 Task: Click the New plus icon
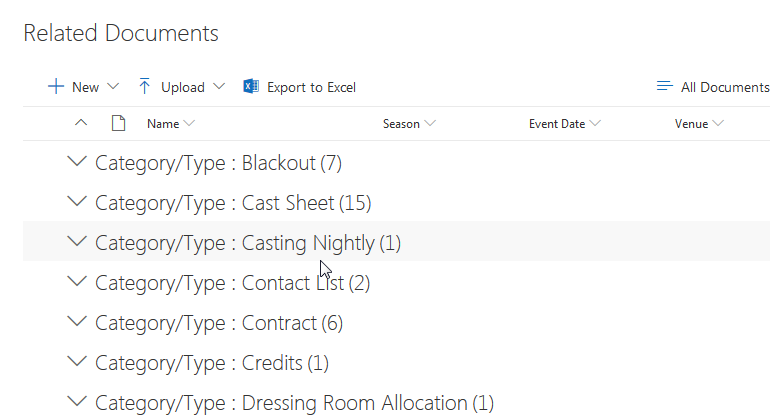[56, 87]
